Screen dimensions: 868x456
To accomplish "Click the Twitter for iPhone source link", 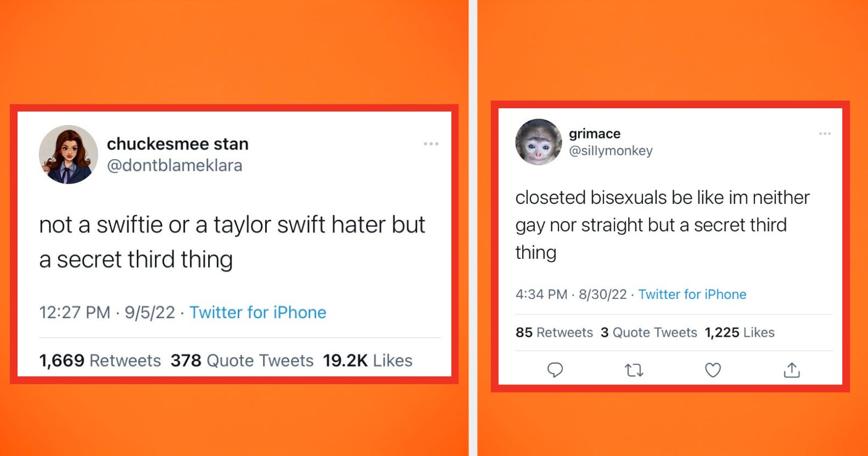I will (257, 312).
